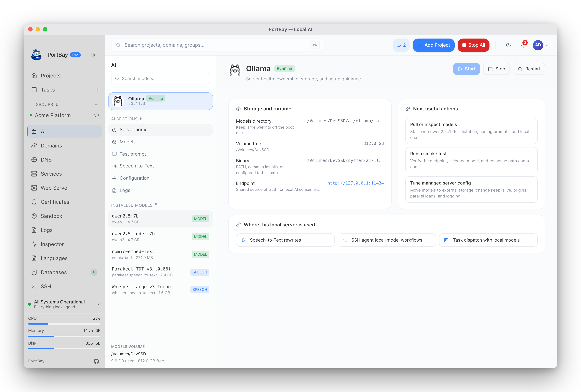Image resolution: width=581 pixels, height=392 pixels.
Task: Open Server home section
Action: [x=160, y=129]
